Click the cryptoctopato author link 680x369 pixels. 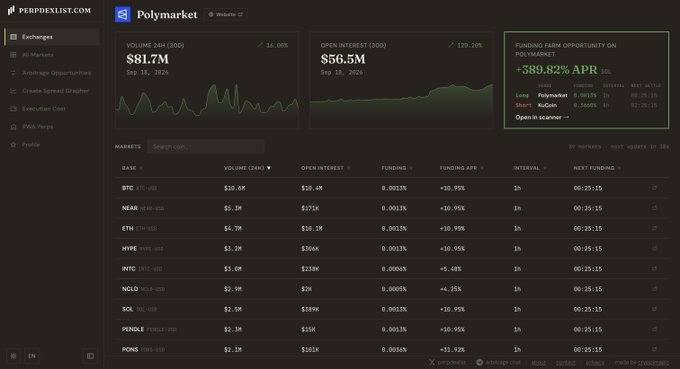(x=653, y=362)
